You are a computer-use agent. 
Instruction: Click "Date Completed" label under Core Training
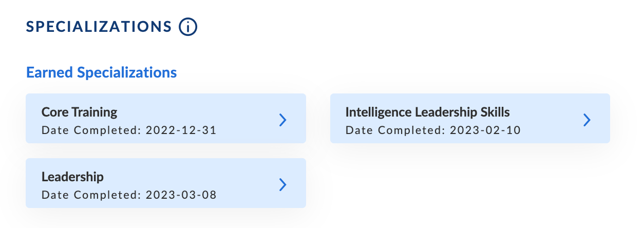tap(90, 130)
